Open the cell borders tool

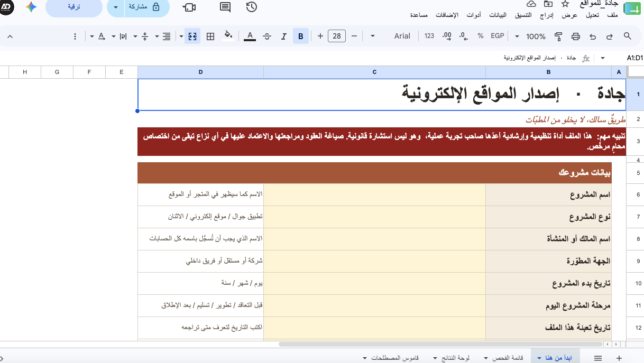click(210, 36)
